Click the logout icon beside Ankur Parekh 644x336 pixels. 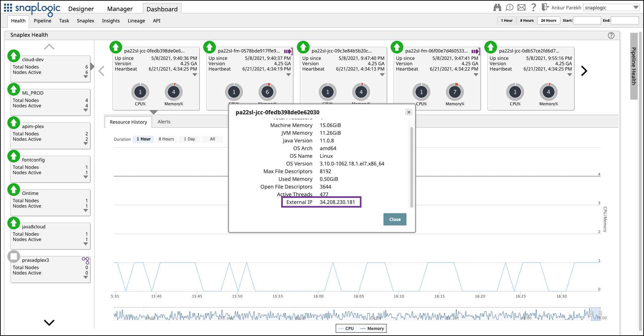546,7
